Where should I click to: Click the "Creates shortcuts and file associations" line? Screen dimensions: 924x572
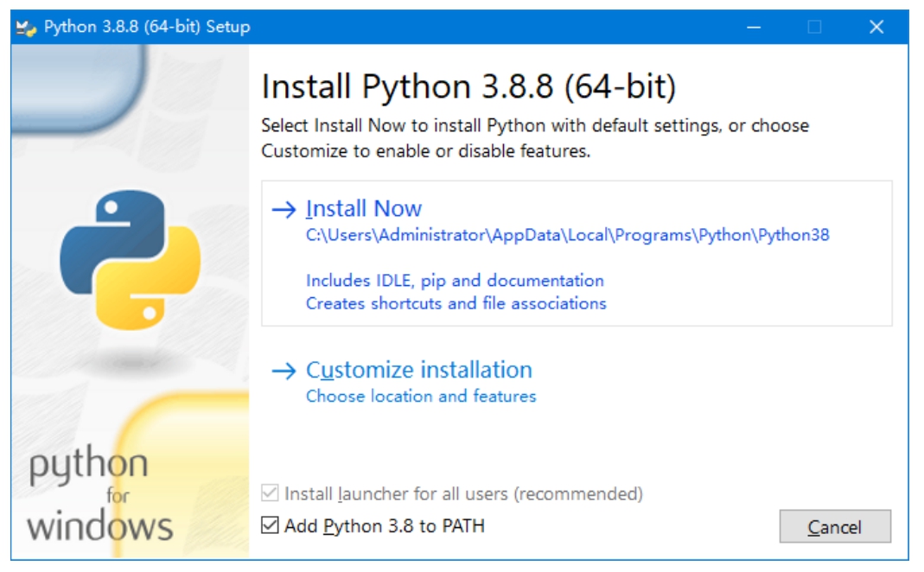coord(456,303)
